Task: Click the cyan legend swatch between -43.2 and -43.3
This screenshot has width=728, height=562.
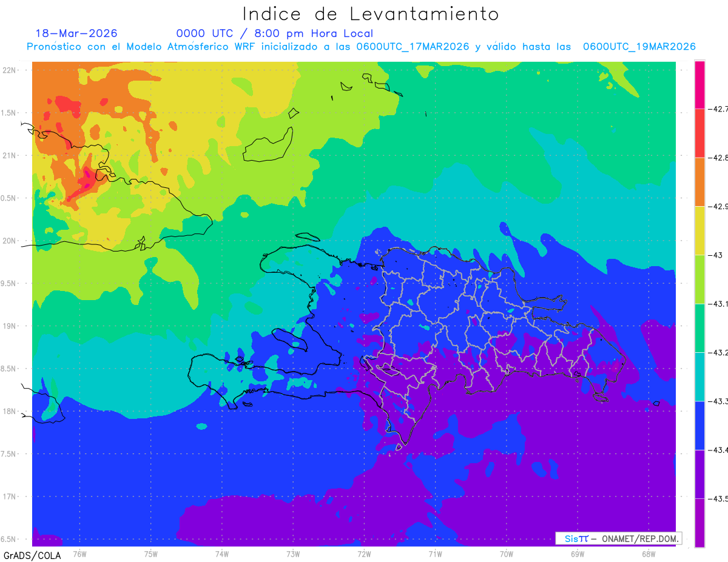Action: (x=699, y=376)
